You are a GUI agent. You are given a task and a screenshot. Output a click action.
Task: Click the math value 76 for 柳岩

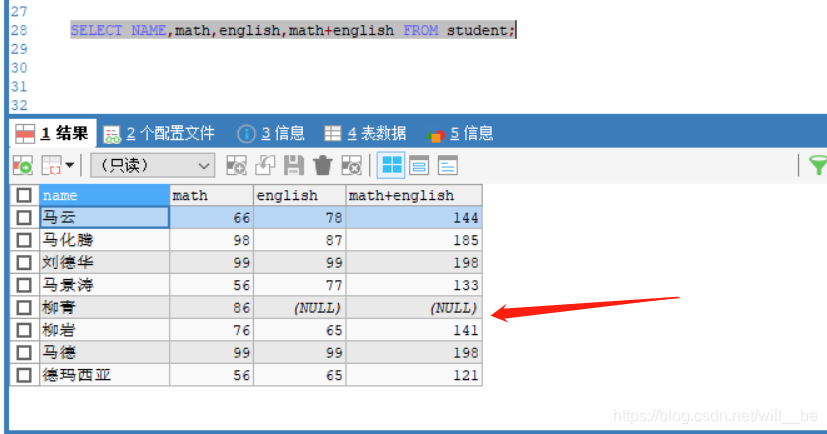pyautogui.click(x=211, y=330)
